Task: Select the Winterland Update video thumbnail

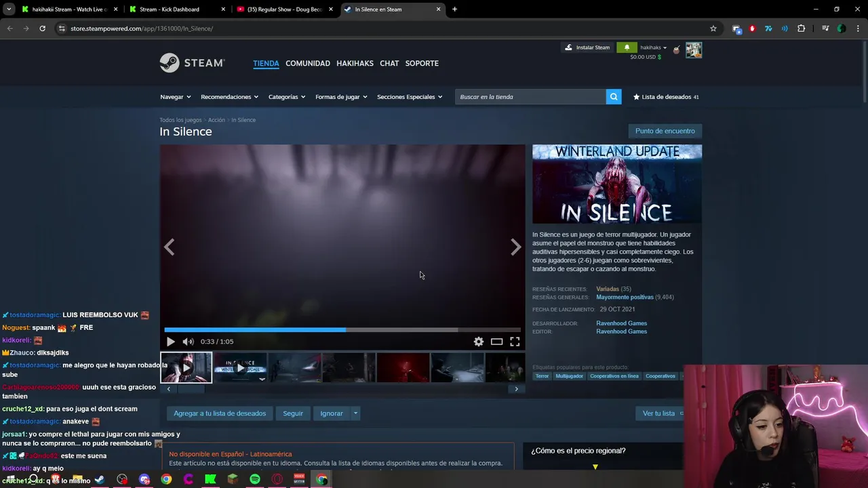Action: (x=240, y=367)
